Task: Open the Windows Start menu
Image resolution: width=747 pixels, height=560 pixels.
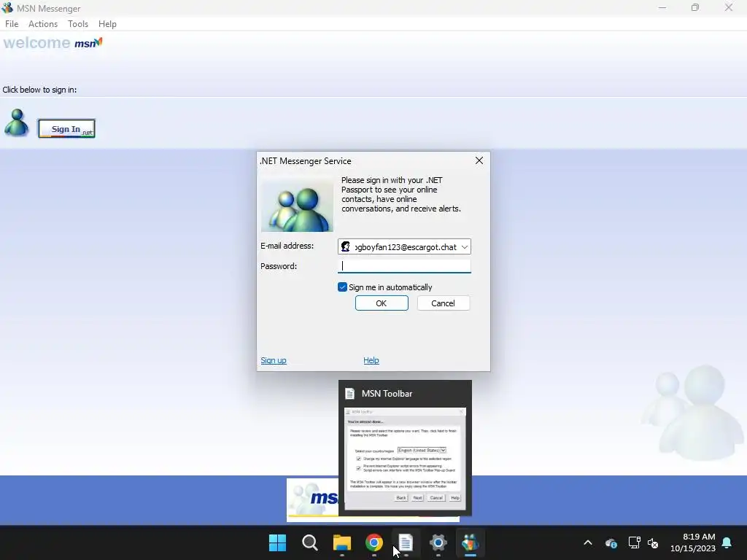Action: coord(277,542)
